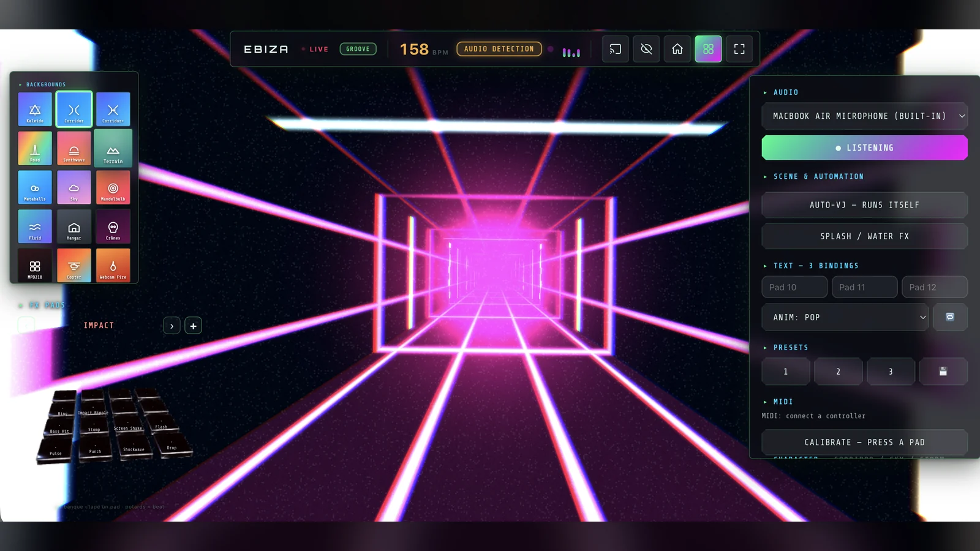Click the save preset disk icon

943,372
